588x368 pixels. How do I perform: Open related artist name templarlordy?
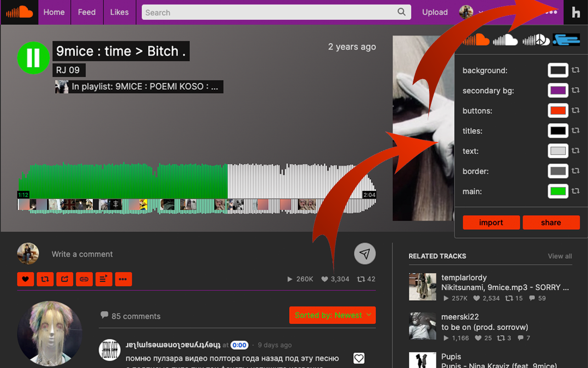click(x=464, y=277)
